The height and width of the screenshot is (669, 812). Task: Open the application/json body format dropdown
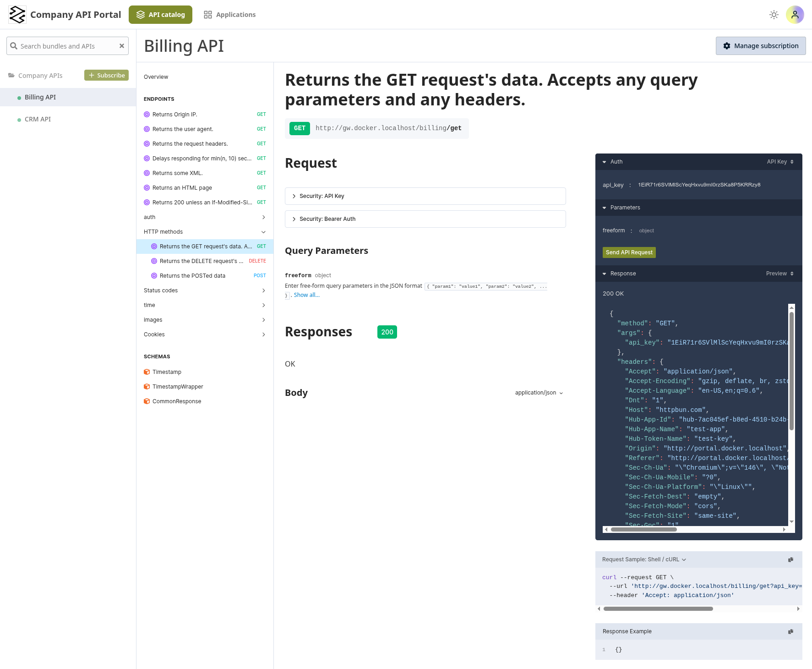tap(538, 393)
